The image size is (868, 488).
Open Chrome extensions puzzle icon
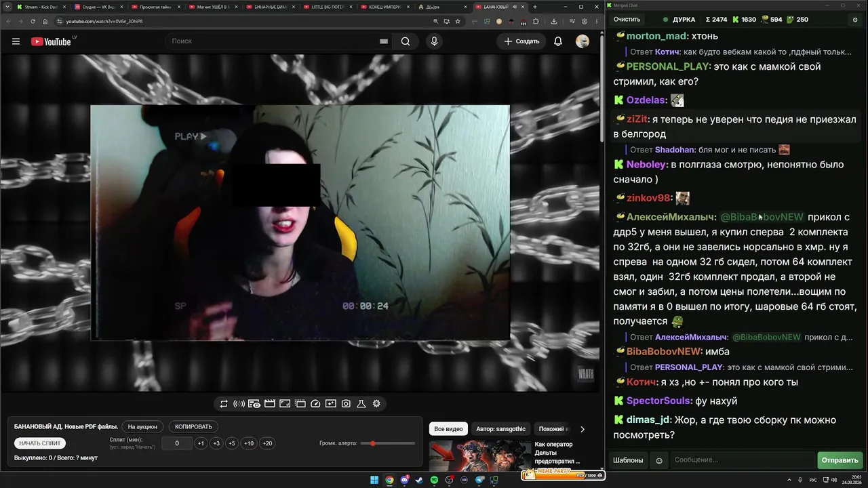536,21
